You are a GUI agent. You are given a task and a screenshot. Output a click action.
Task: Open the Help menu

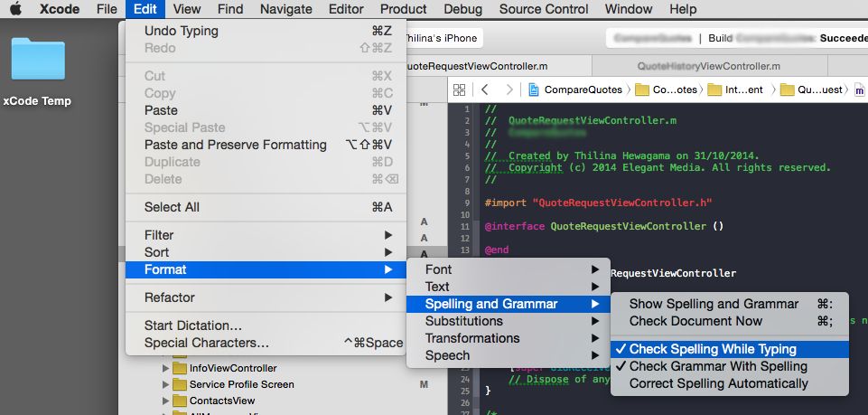click(x=683, y=9)
